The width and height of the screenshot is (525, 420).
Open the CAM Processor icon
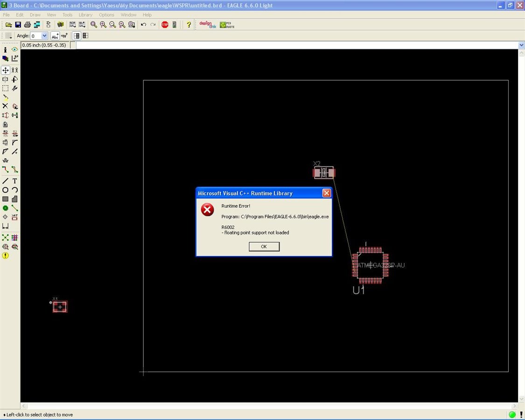37,25
